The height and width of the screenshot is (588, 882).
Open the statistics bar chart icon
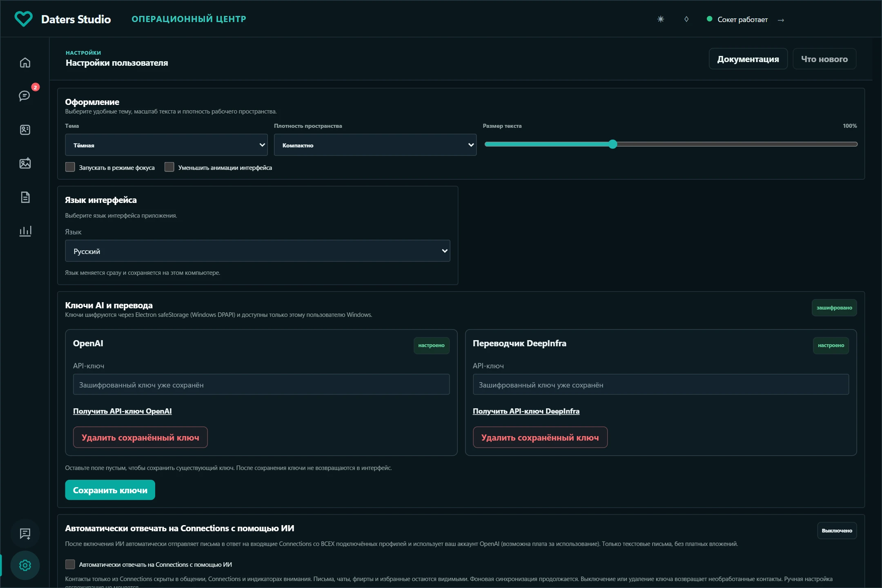click(x=25, y=231)
